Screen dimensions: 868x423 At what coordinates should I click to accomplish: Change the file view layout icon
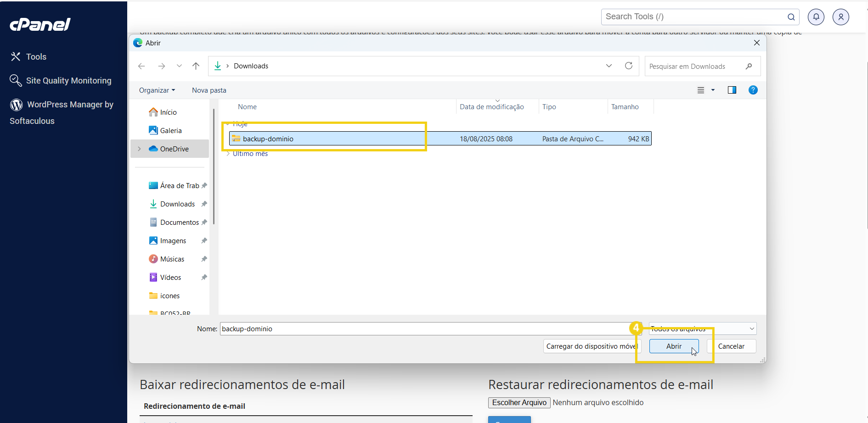tap(701, 90)
